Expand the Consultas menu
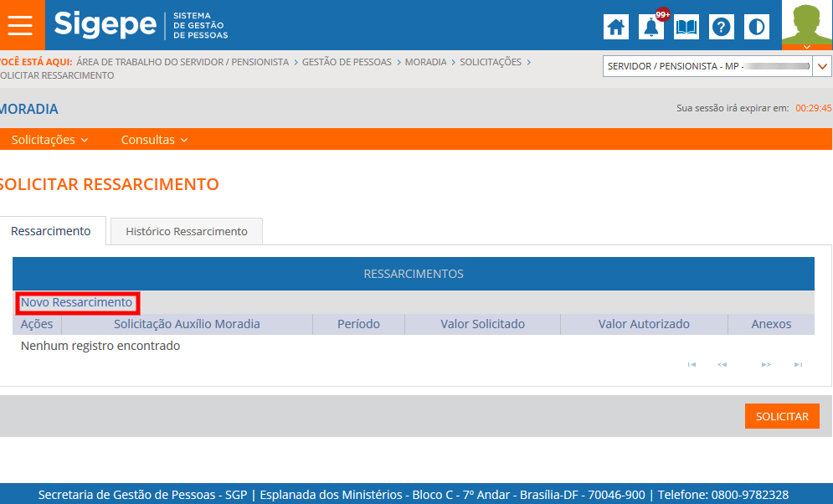This screenshot has width=833, height=504. (x=154, y=140)
